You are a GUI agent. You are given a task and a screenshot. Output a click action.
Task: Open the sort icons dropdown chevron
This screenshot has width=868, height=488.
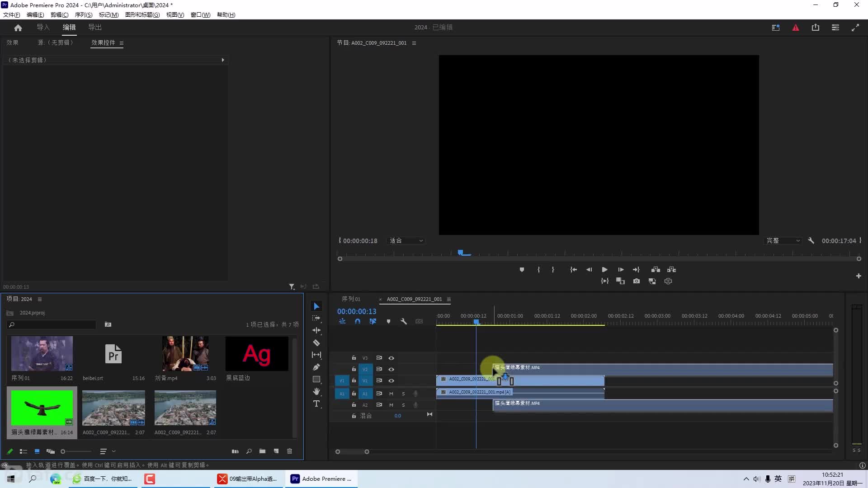pyautogui.click(x=114, y=451)
